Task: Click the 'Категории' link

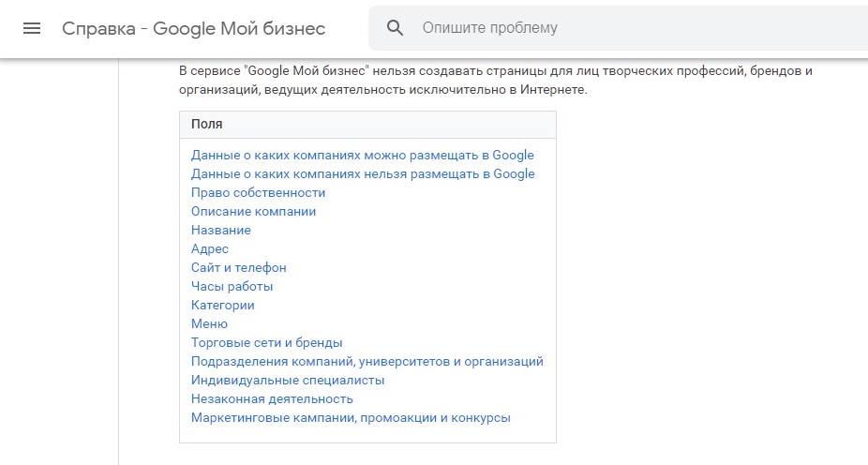Action: pos(222,306)
